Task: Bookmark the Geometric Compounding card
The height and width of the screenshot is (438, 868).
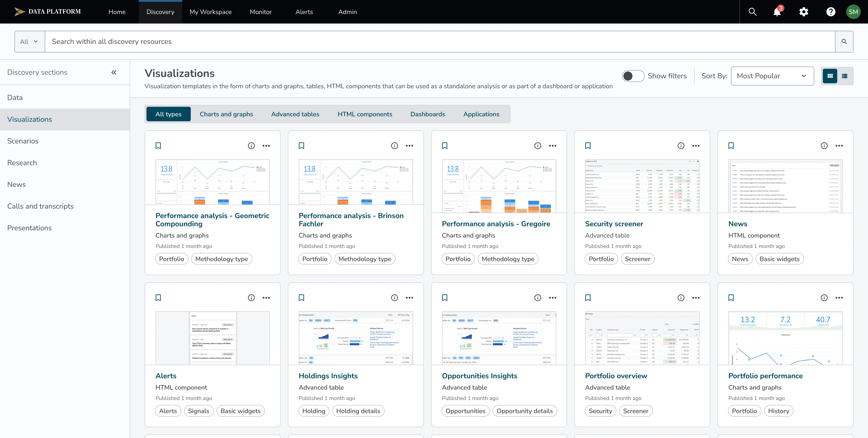Action: point(158,146)
